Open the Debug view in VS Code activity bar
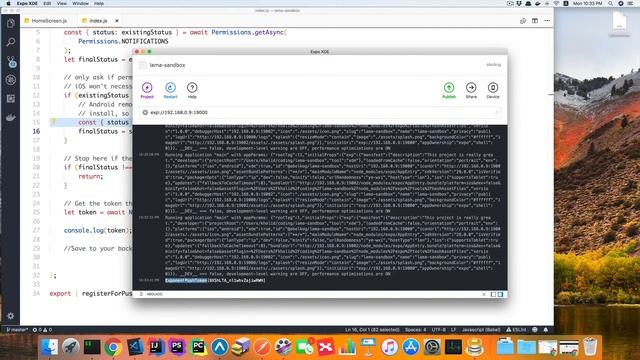This screenshot has width=640, height=360. click(11, 80)
